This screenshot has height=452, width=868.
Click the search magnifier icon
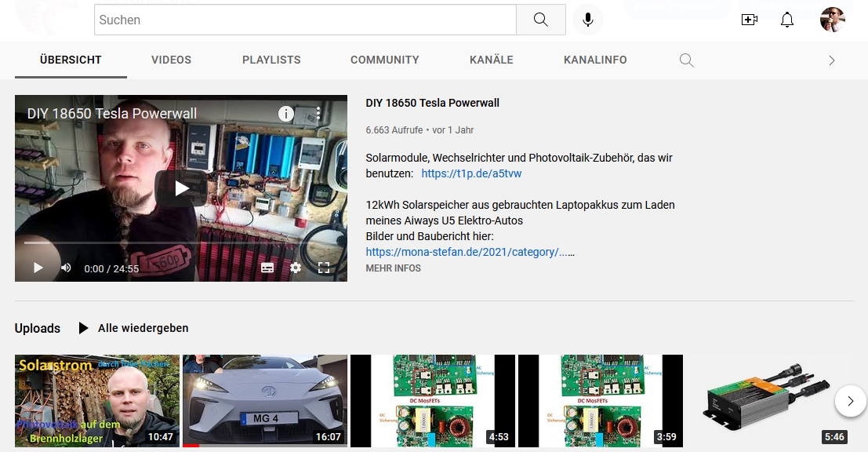pos(540,20)
